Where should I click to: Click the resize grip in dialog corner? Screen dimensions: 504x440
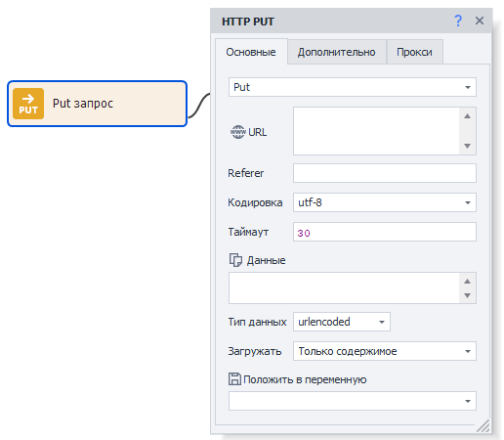tap(483, 426)
